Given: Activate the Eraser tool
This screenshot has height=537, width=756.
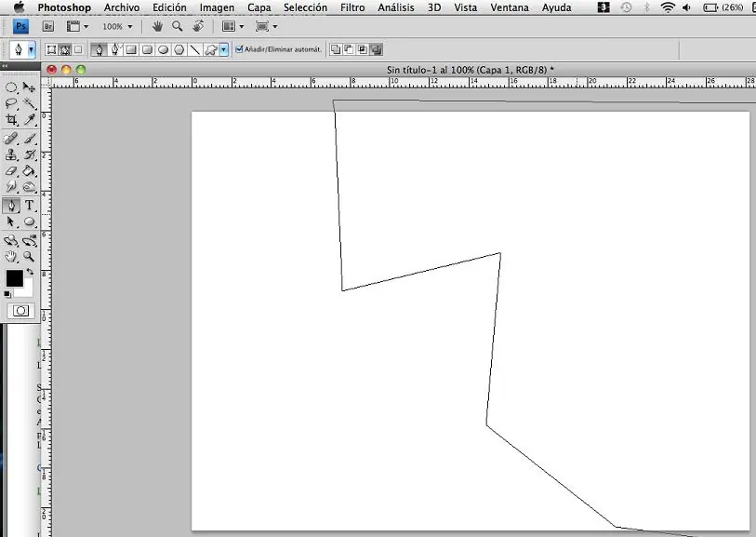Looking at the screenshot, I should point(11,171).
